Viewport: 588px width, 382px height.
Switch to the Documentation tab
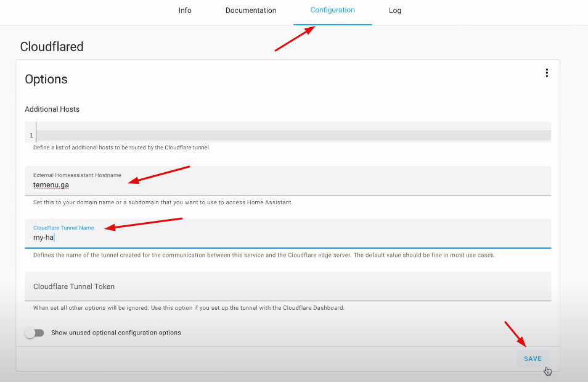click(251, 10)
